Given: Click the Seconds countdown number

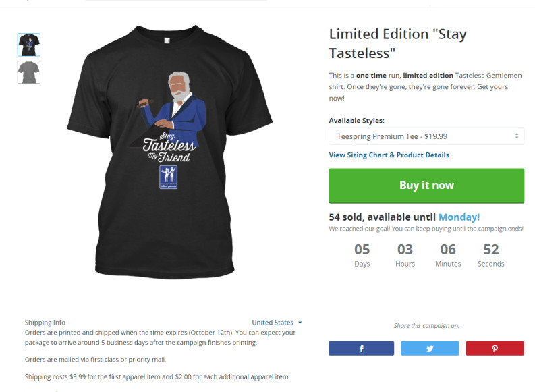Looking at the screenshot, I should [491, 250].
